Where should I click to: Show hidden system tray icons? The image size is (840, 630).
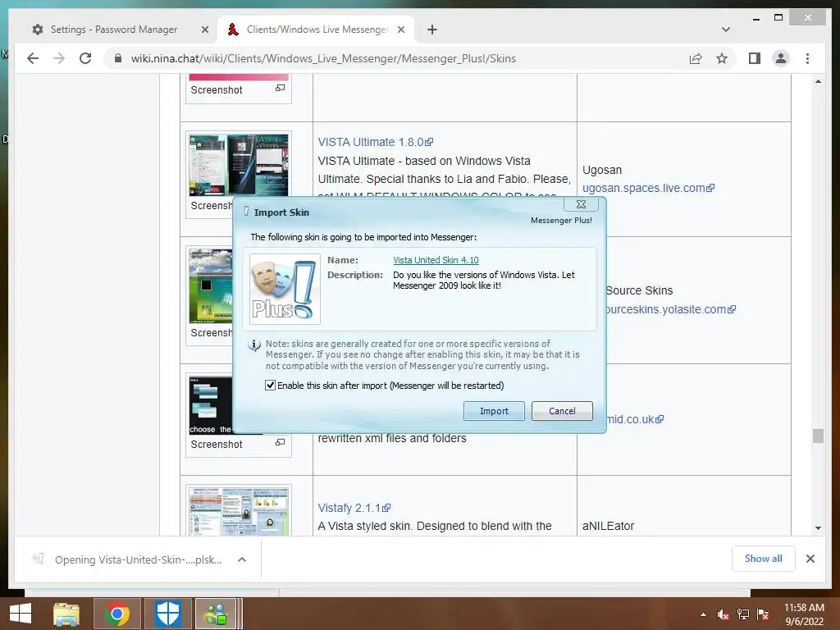point(703,614)
